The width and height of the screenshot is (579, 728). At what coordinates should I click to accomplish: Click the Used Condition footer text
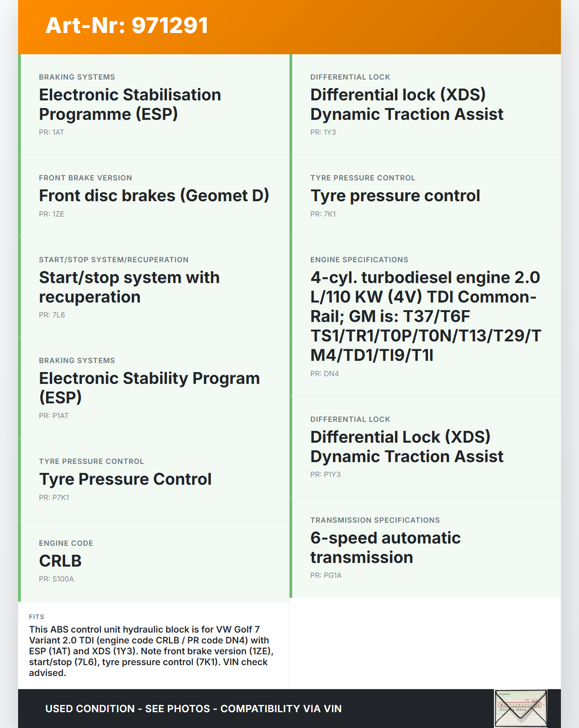(x=193, y=709)
